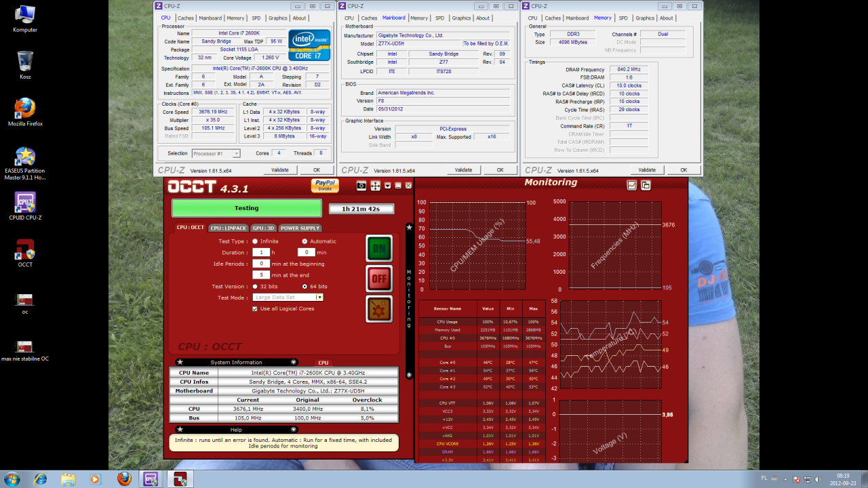
Task: Click the OCCT move-window crosshair icon
Action: click(375, 186)
